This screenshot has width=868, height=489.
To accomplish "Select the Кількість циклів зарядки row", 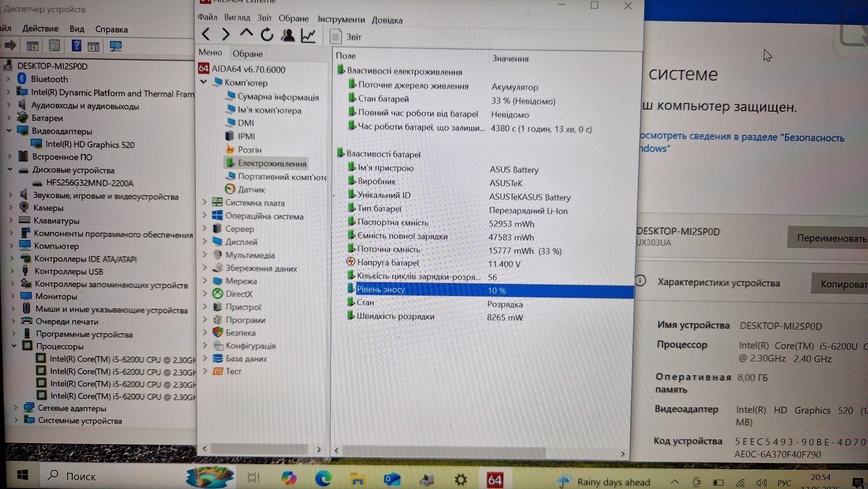I will coord(490,277).
